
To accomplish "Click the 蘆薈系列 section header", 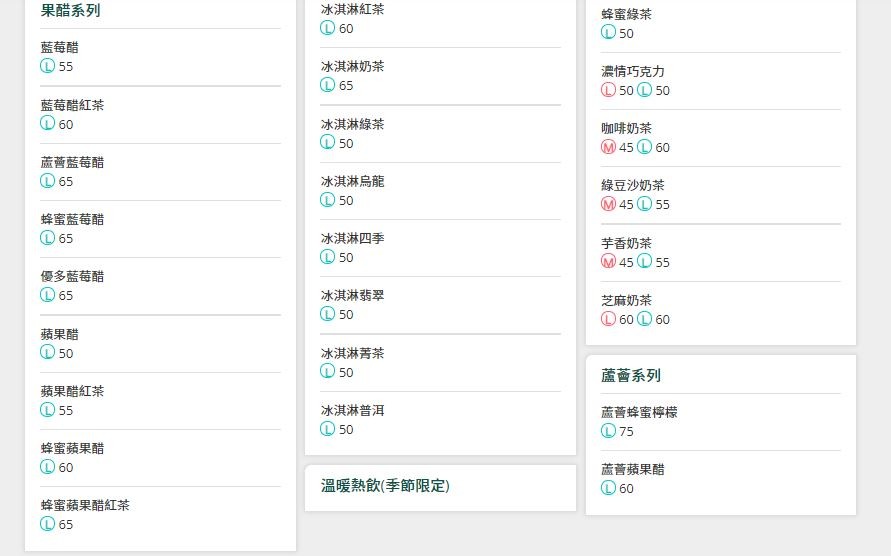I will 630,376.
